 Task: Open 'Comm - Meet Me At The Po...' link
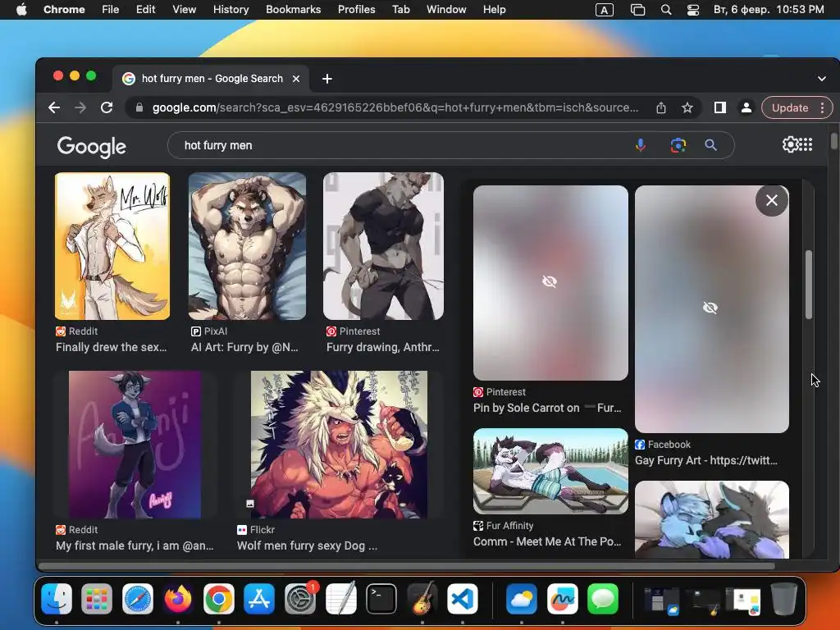(547, 541)
